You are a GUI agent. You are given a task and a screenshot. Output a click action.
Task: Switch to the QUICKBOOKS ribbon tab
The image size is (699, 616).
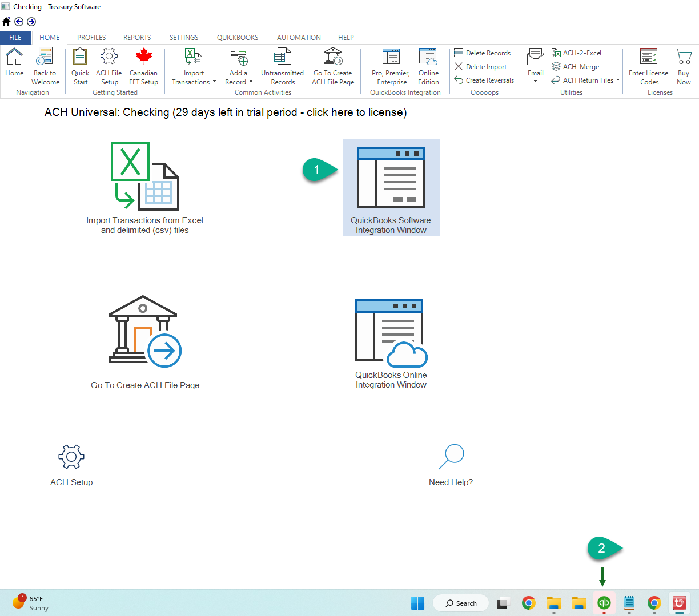coord(237,37)
